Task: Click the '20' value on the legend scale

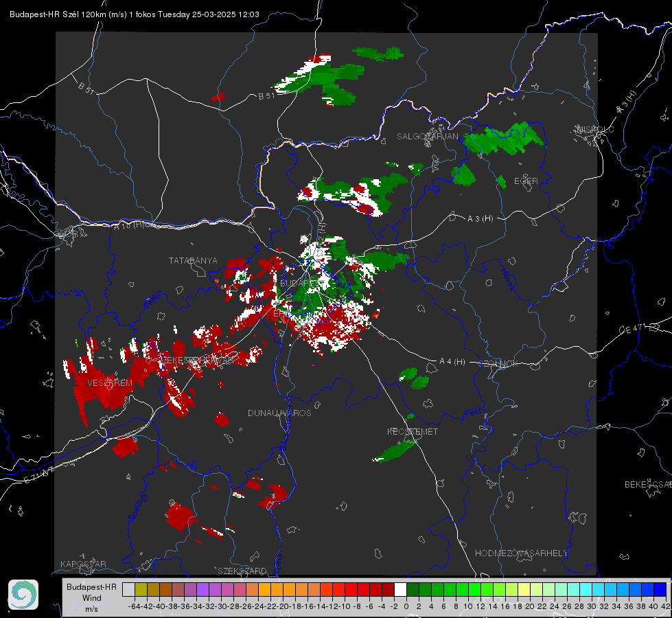Action: tap(530, 606)
